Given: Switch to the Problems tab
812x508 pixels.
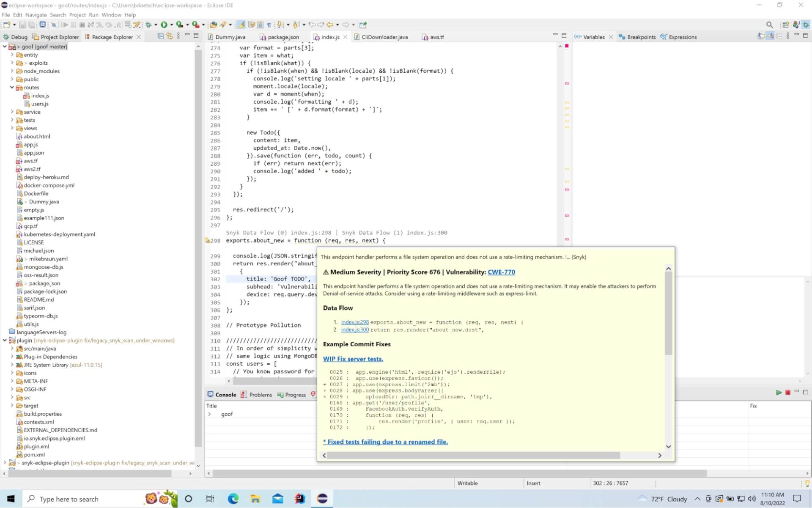Looking at the screenshot, I should tap(256, 395).
